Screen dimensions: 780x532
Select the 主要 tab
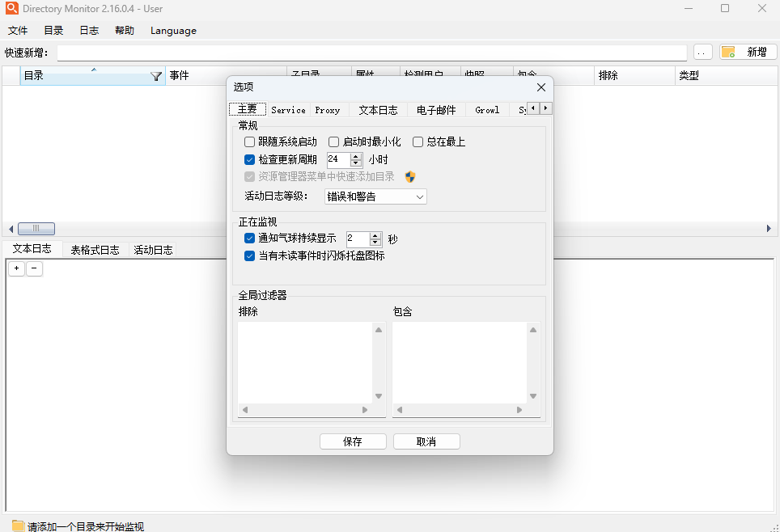pyautogui.click(x=248, y=109)
